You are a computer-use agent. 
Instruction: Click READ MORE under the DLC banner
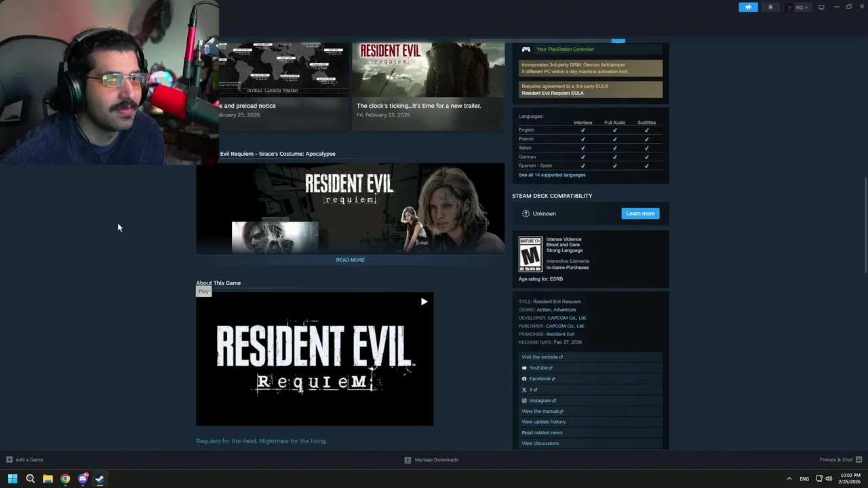click(350, 260)
